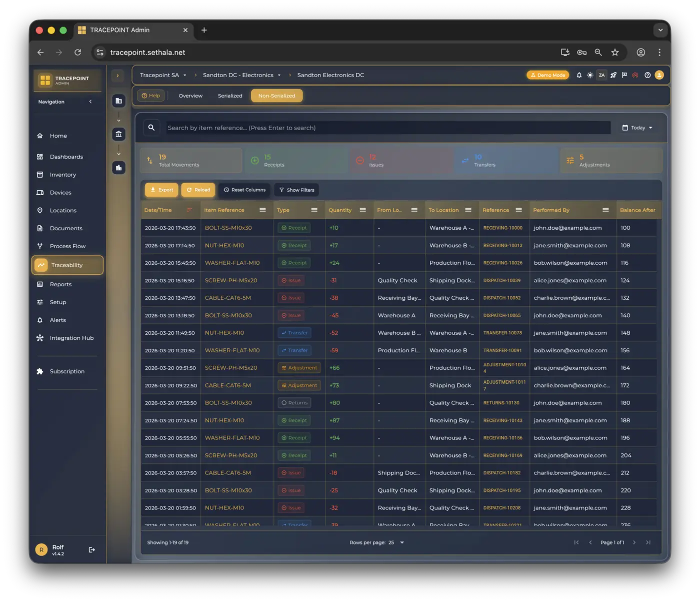
Task: Click the rocket icon in header
Action: click(x=613, y=75)
